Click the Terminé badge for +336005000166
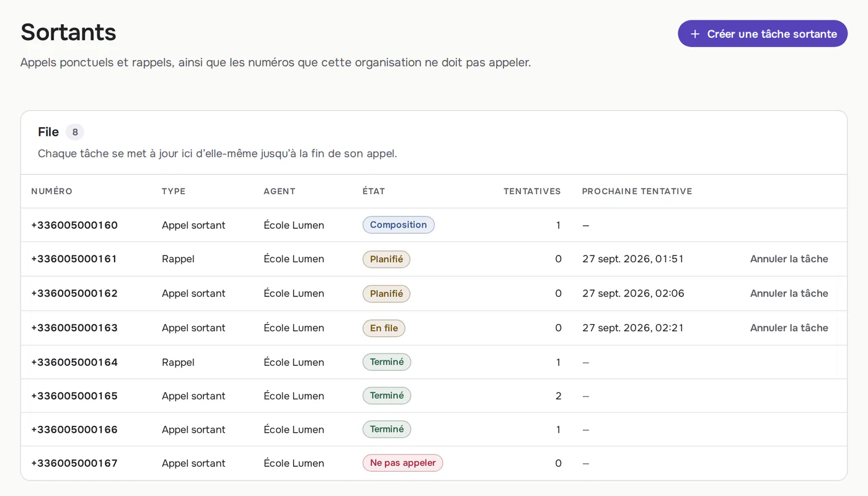The height and width of the screenshot is (496, 868). click(x=387, y=429)
